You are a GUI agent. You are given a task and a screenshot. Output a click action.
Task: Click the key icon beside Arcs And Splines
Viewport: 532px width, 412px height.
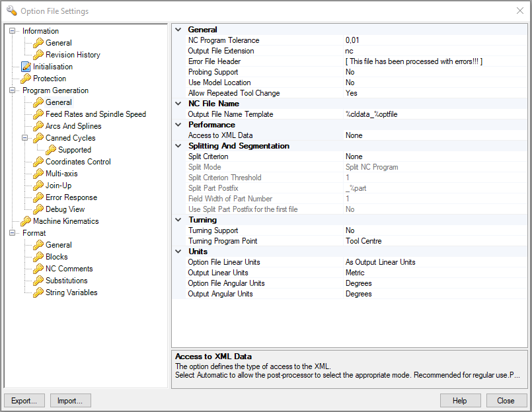coord(38,126)
